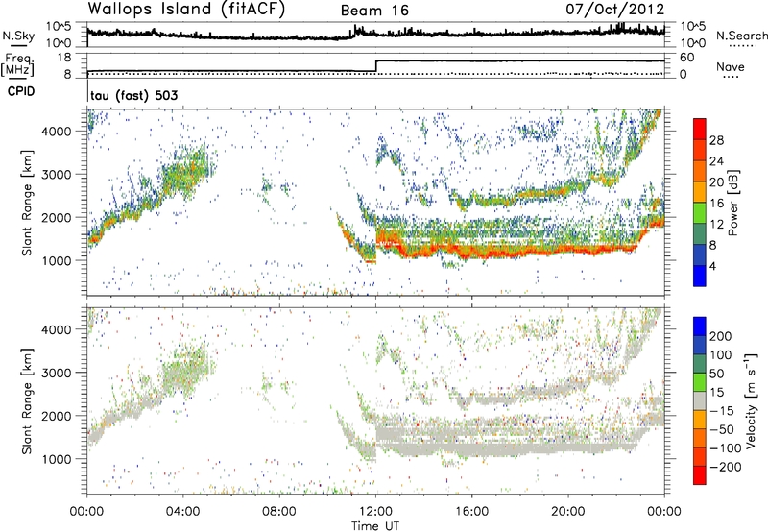Click the "tau (fast) 503" text
Viewport: 768px width, 532px height.
point(134,95)
